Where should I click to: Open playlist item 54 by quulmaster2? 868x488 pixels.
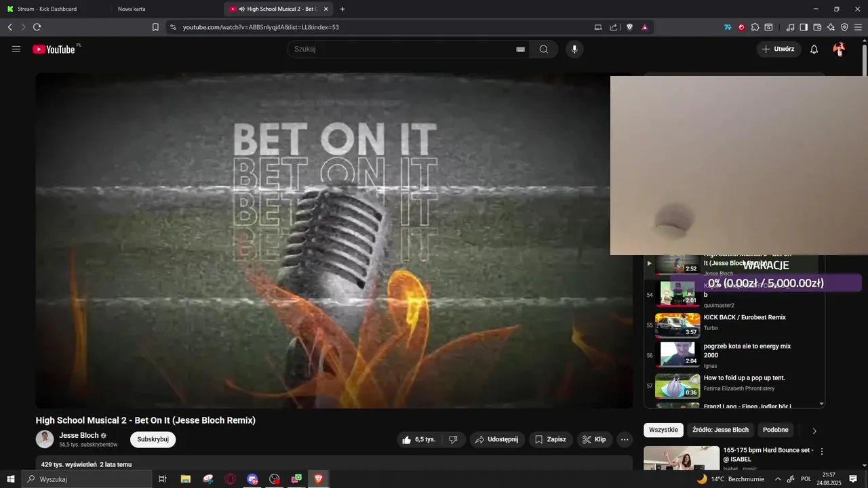tap(736, 294)
